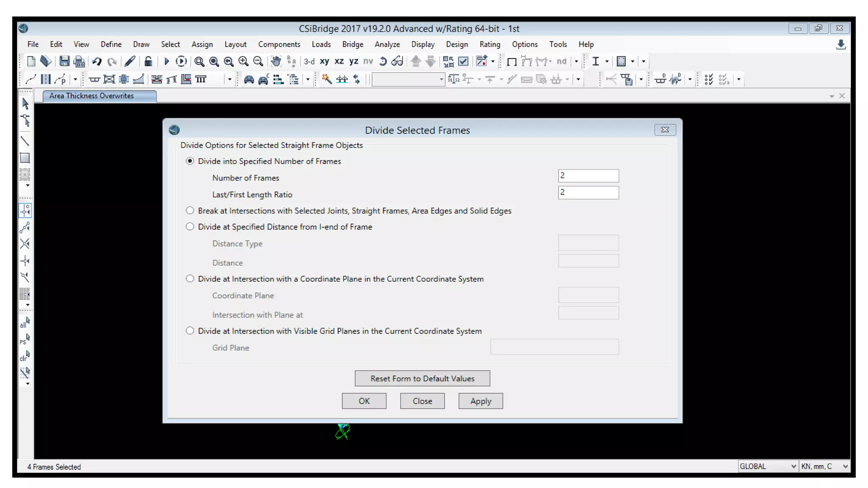Switch to 3-d view
Viewport: 868px width, 488px height.
pos(309,61)
